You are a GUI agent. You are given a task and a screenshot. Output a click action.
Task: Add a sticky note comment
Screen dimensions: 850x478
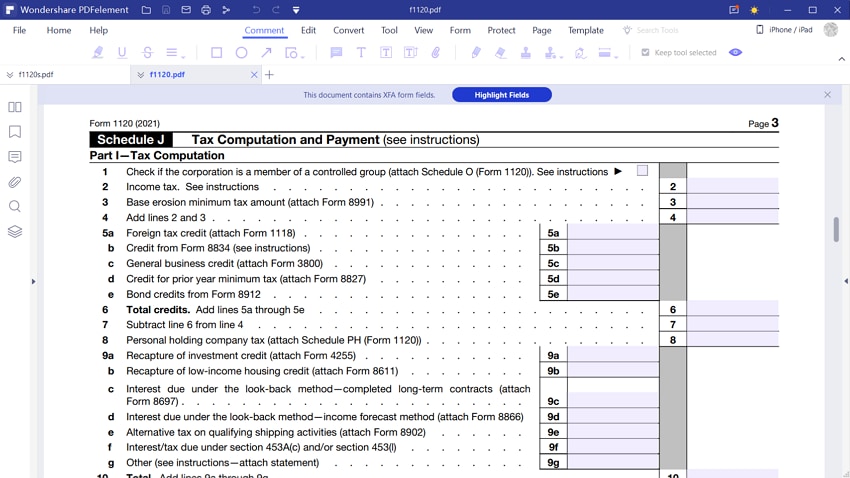click(336, 53)
